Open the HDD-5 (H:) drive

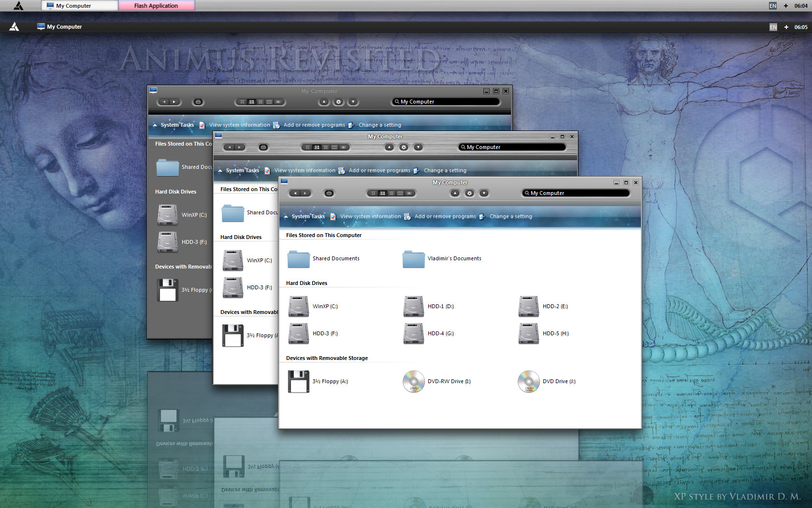coord(544,333)
